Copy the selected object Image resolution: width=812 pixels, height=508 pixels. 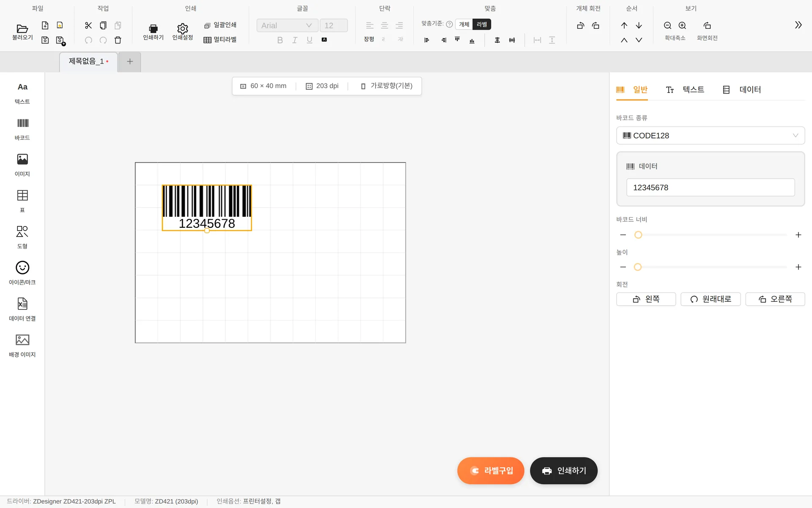[103, 25]
